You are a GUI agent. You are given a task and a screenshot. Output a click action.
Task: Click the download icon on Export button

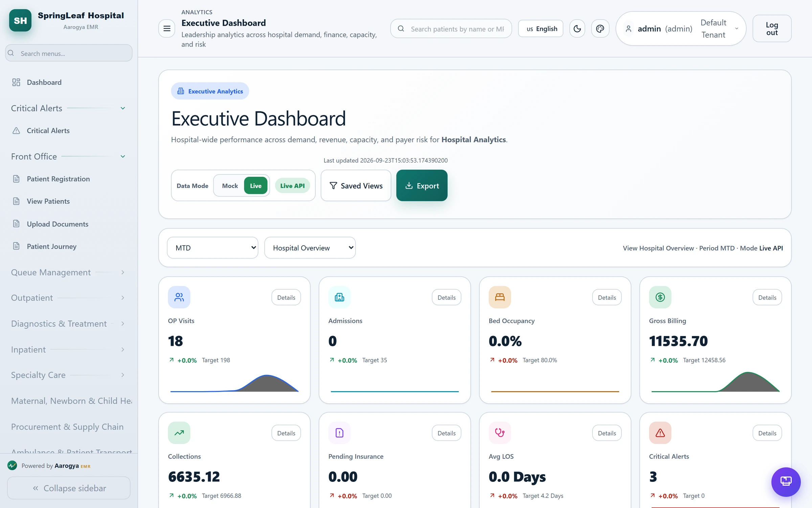409,186
